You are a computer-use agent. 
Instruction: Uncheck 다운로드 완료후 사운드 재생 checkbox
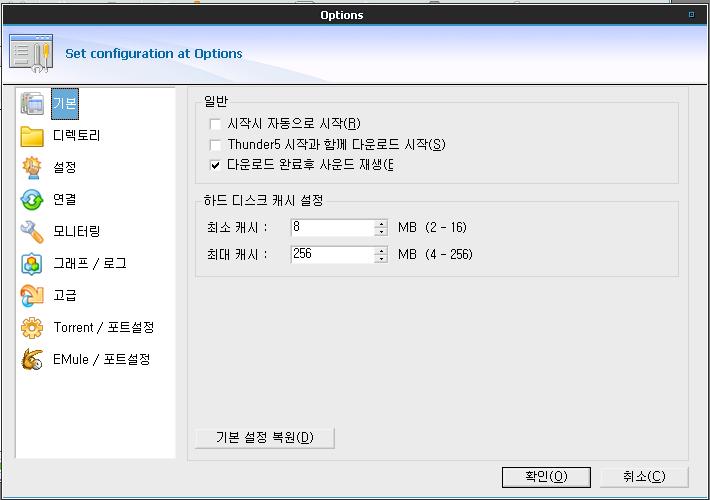(215, 165)
